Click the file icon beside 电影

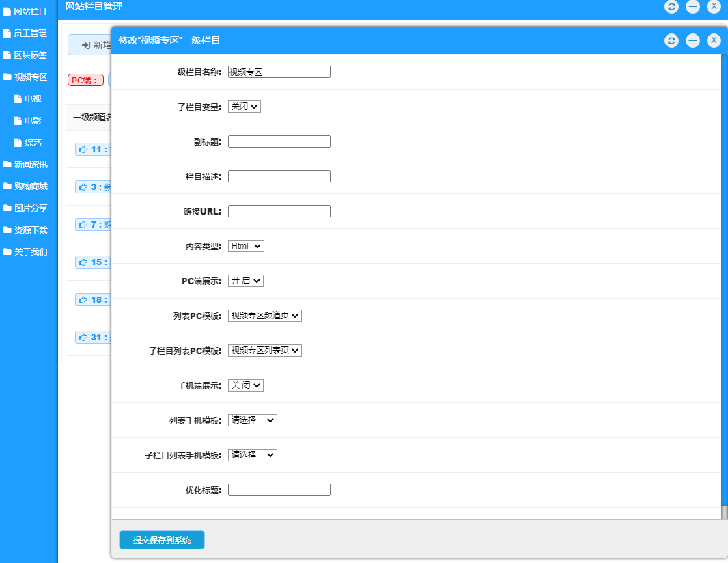point(18,120)
